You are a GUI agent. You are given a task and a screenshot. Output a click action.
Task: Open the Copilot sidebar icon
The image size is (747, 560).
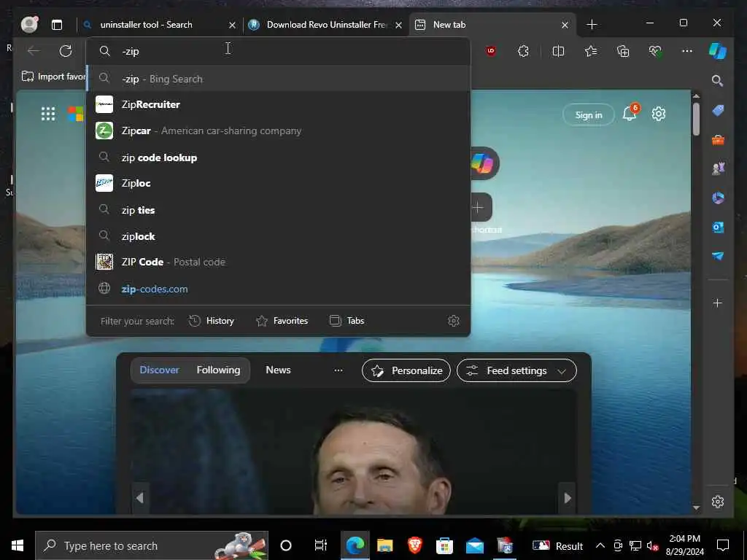click(718, 51)
